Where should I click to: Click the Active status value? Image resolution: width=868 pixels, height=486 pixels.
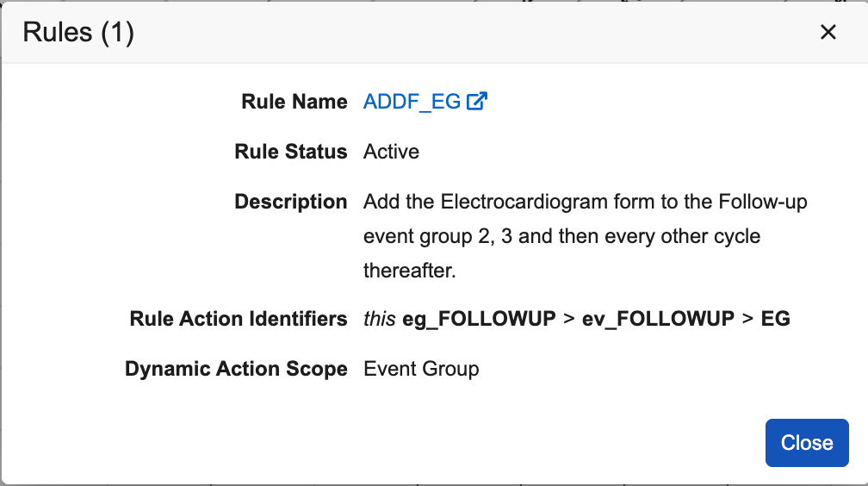click(391, 152)
